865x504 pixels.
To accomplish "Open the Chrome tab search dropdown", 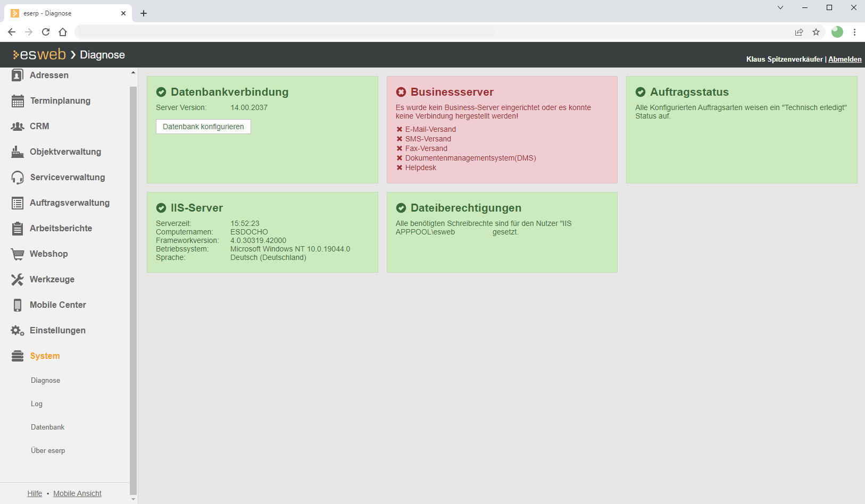I will pyautogui.click(x=780, y=7).
